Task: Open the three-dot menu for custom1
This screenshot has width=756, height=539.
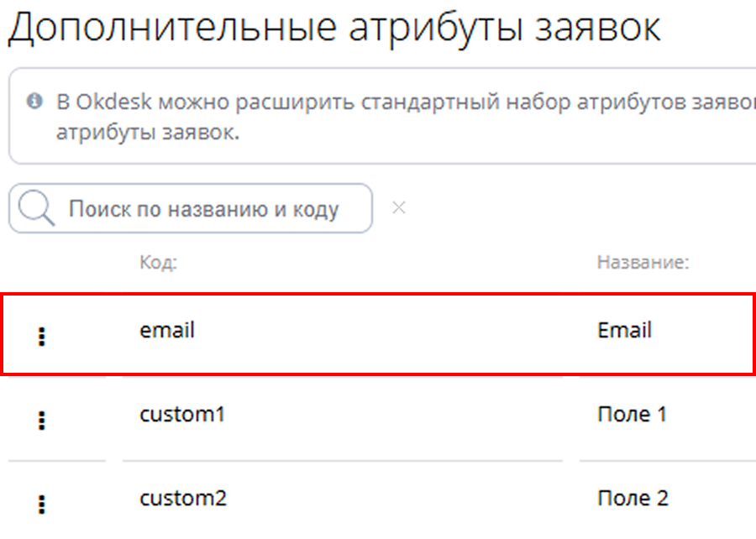Action: (42, 421)
